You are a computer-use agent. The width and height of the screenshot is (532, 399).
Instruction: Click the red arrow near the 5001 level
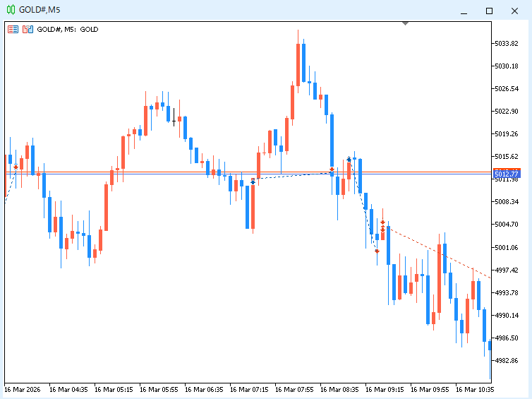tap(377, 251)
